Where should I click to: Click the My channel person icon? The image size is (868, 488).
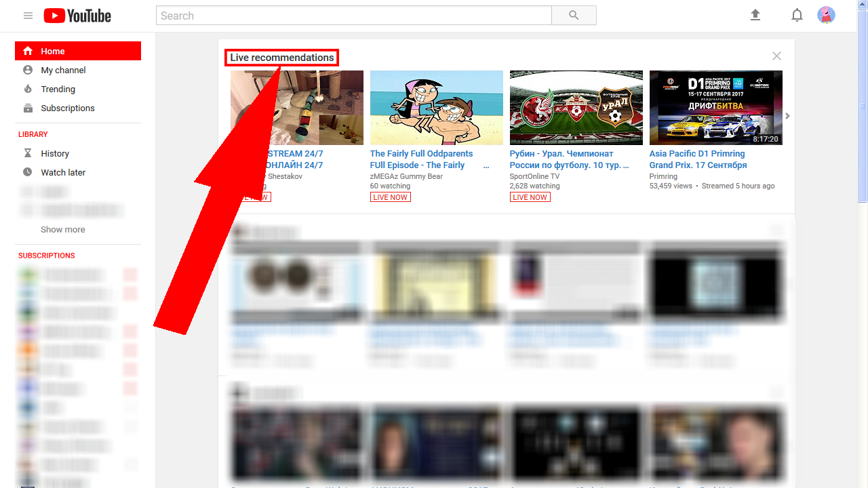click(28, 70)
